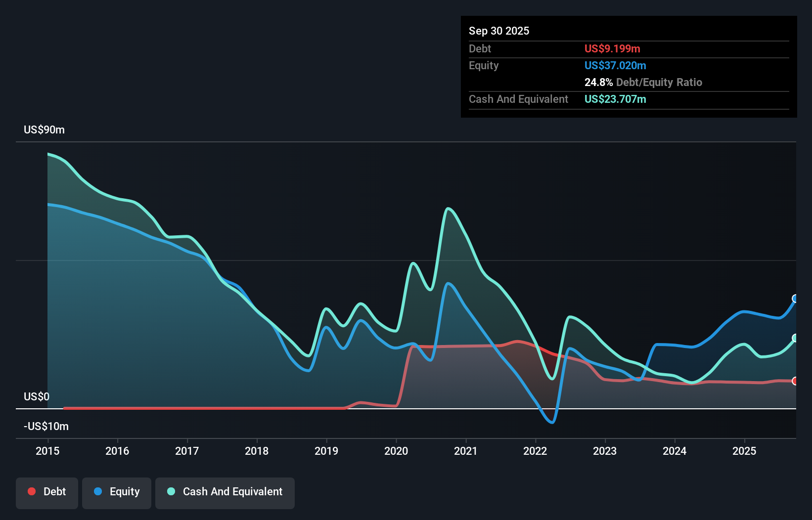This screenshot has width=812, height=520.
Task: Click the US$37.020m Equity value link
Action: point(615,65)
